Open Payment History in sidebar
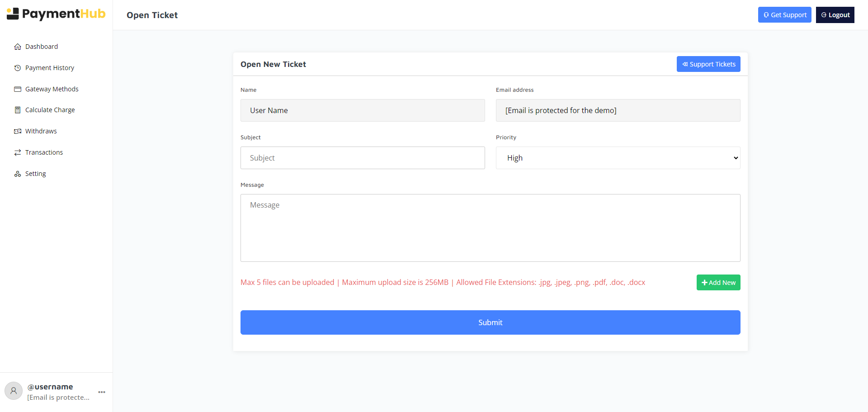 point(50,68)
